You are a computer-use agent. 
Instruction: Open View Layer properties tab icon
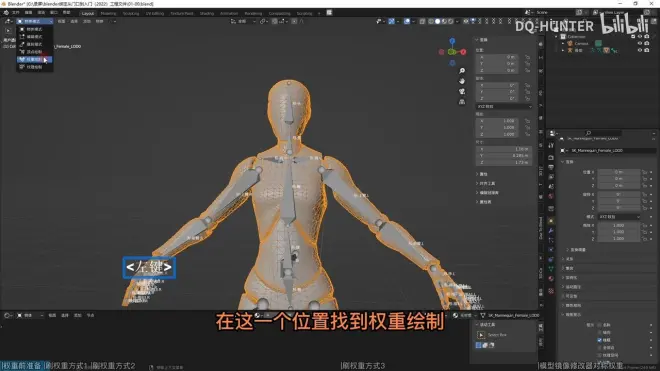(551, 177)
